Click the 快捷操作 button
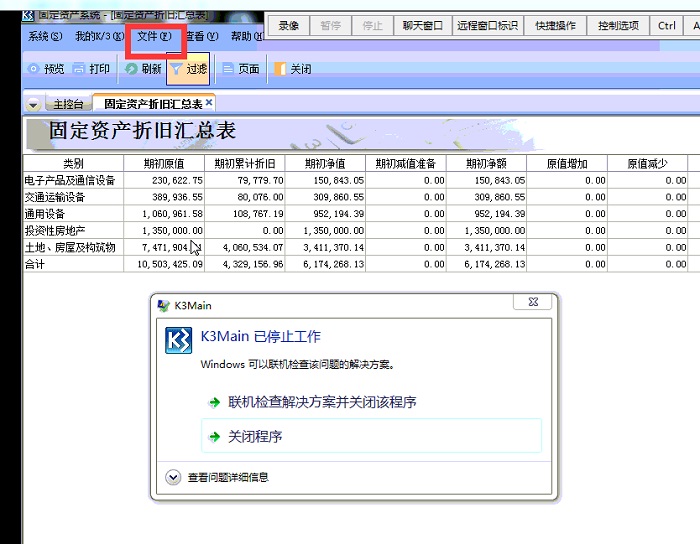 (x=555, y=26)
